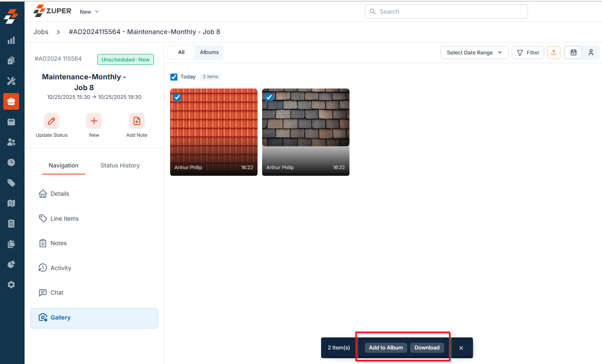Open the wrench and screwdriver sidebar icon

(x=11, y=81)
